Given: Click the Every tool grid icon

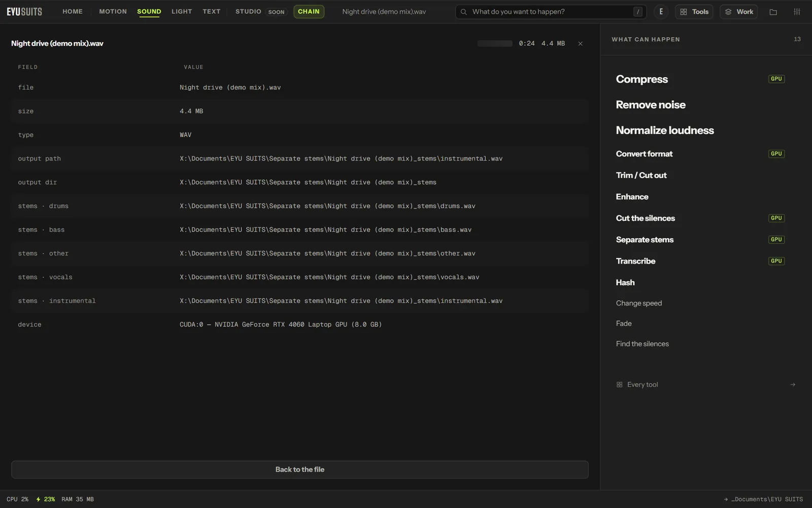Looking at the screenshot, I should coord(619,385).
